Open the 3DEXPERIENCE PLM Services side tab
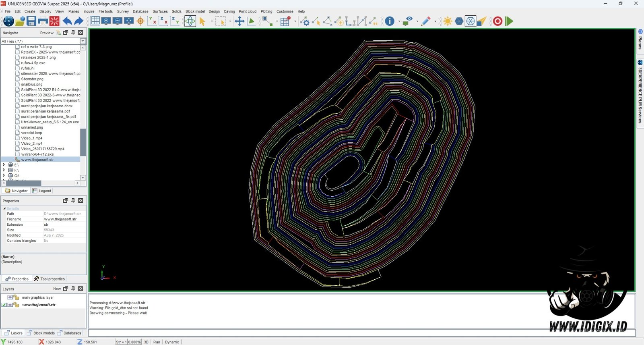This screenshot has height=345, width=644. 640,94
